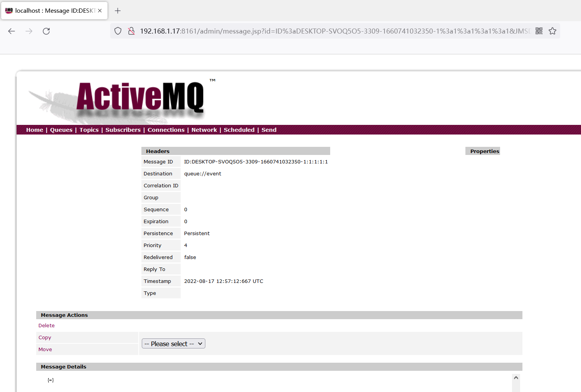Open the Subscribers page
The image size is (581, 392).
123,130
